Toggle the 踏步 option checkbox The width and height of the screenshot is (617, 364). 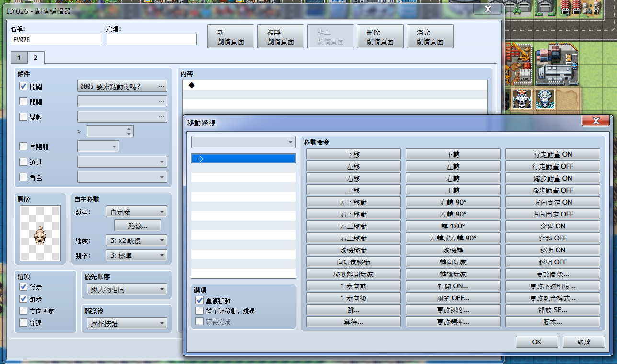[x=23, y=299]
